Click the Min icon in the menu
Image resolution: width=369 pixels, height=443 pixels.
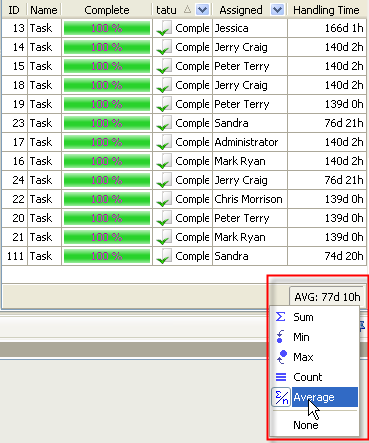280,337
